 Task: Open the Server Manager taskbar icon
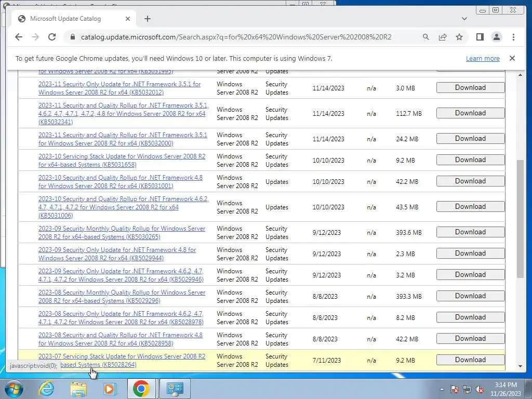point(175,389)
